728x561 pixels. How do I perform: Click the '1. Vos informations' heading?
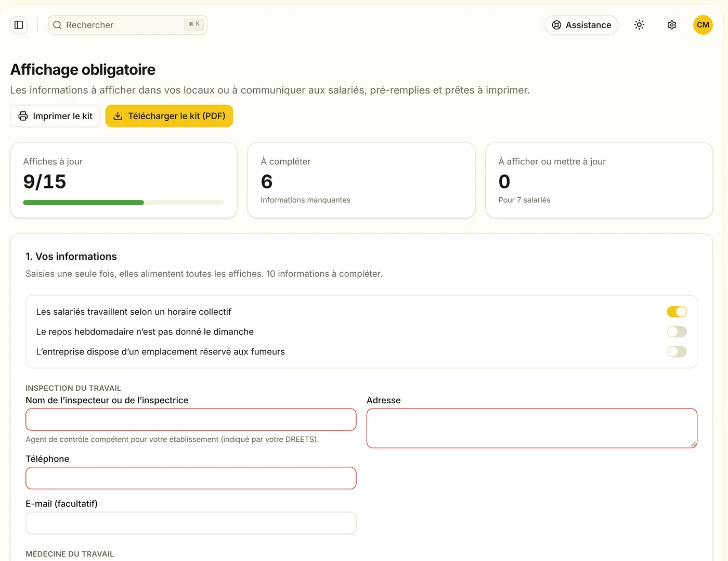tap(71, 257)
